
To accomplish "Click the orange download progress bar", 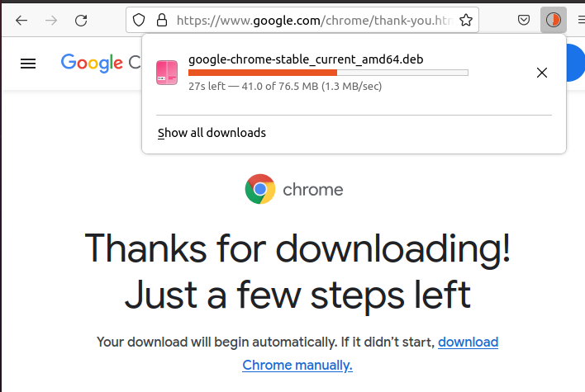I will coord(328,73).
